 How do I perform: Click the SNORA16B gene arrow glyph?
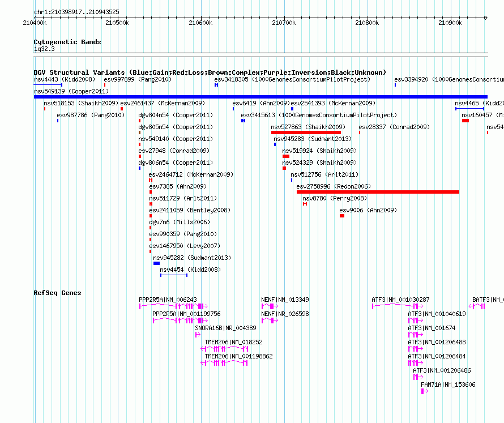(198, 335)
